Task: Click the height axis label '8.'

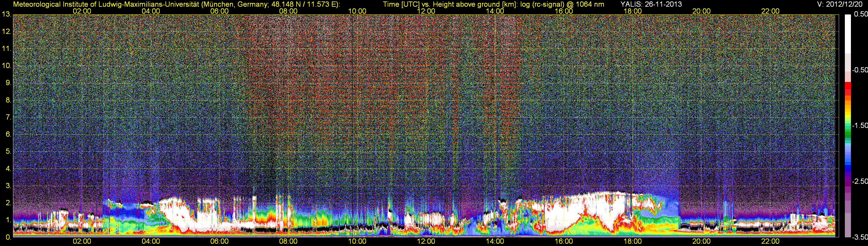Action: (8, 100)
